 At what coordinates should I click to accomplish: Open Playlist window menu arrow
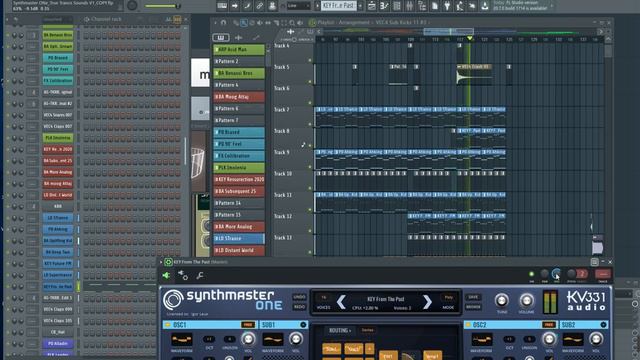coord(216,23)
